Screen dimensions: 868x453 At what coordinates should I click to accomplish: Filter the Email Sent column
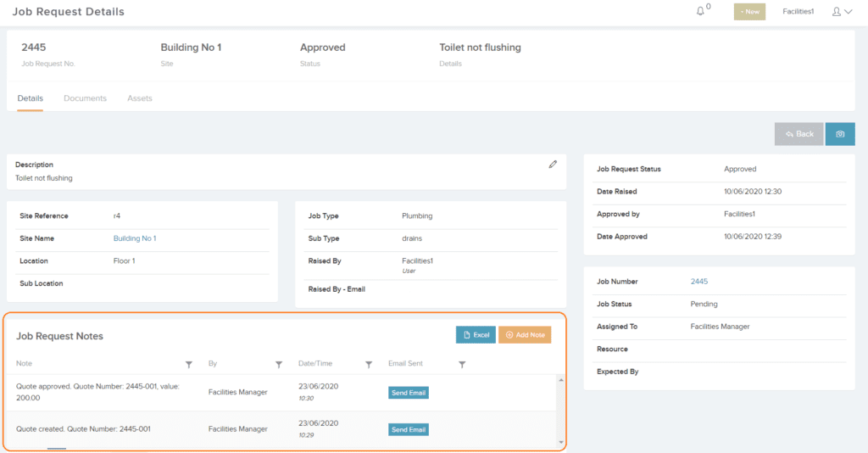click(x=462, y=365)
